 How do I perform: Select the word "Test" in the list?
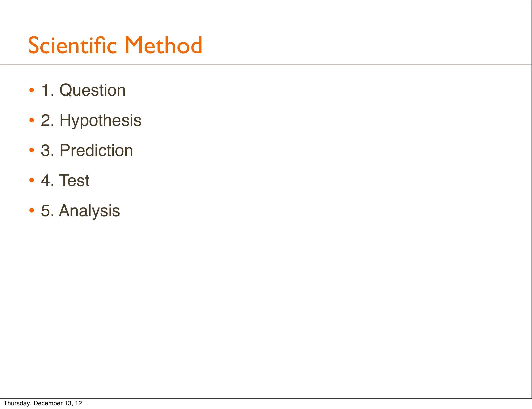tap(74, 181)
